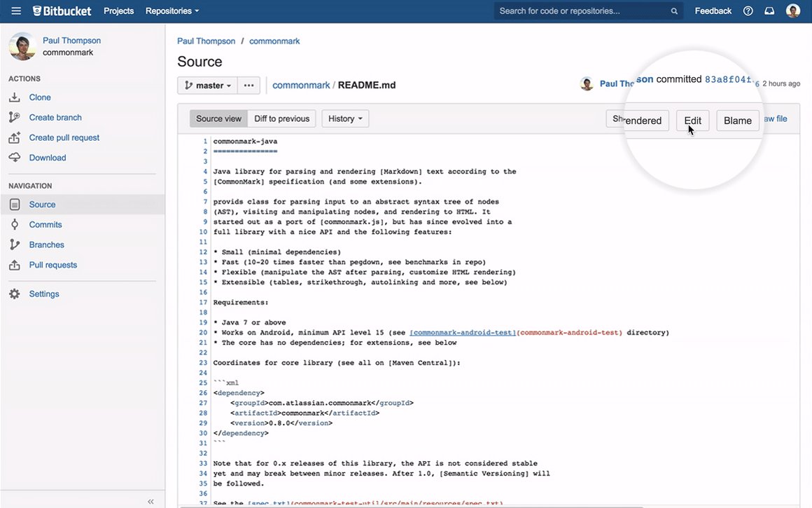Open the Raw file link
Image resolution: width=812 pixels, height=508 pixels.
coord(775,118)
